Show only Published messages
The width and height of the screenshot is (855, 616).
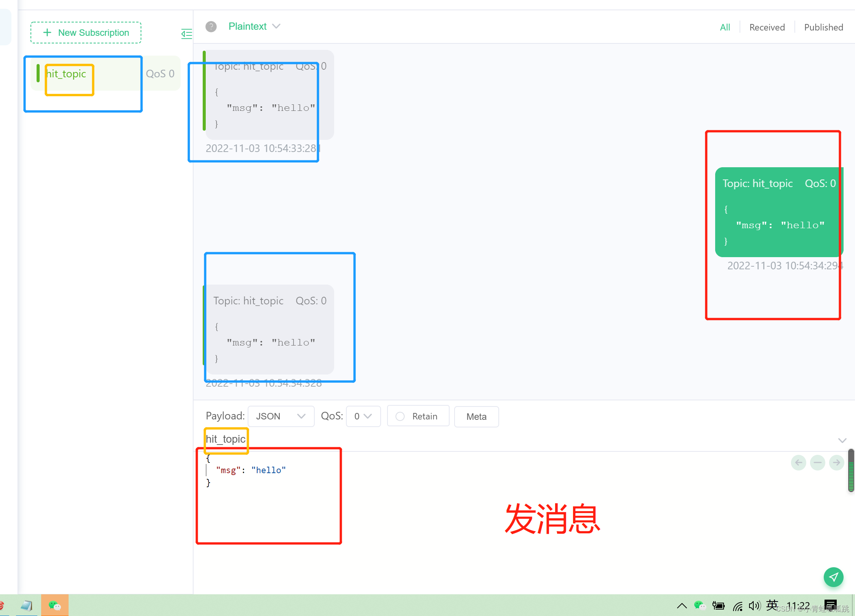(823, 27)
